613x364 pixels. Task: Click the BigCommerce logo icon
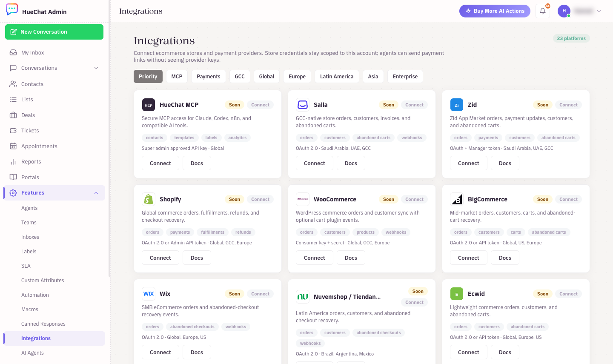pos(456,199)
